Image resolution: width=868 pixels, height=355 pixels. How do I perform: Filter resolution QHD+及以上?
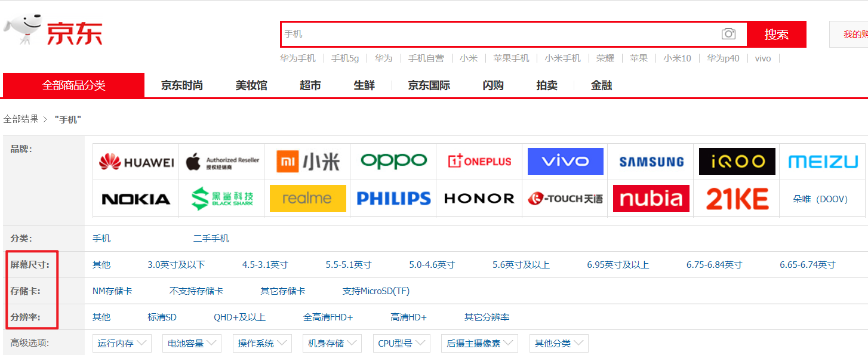(239, 317)
